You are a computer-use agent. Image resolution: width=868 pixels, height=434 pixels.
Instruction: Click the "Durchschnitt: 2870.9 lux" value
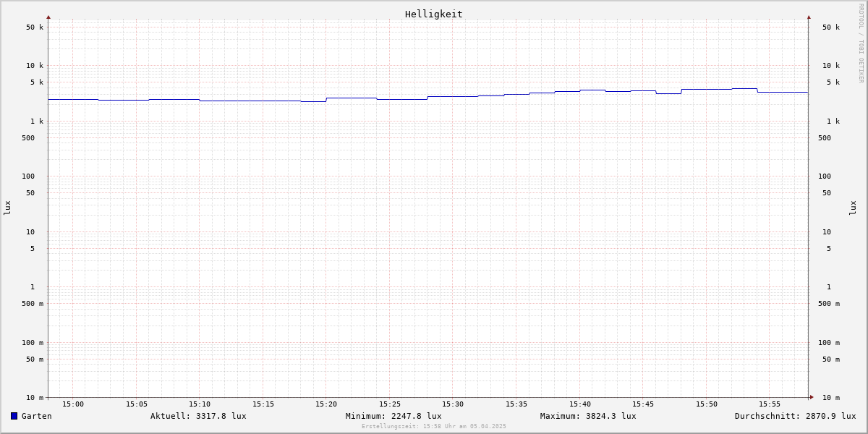[x=796, y=416]
